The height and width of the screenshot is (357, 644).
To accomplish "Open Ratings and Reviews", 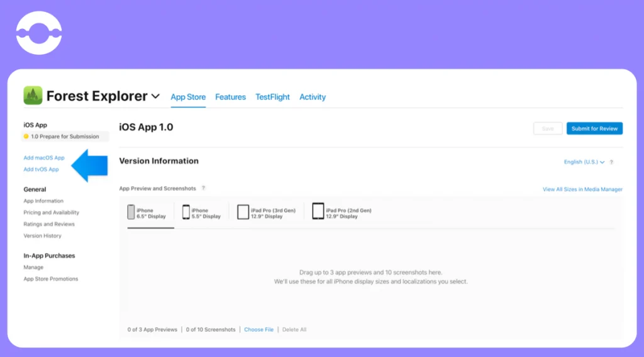I will [49, 224].
